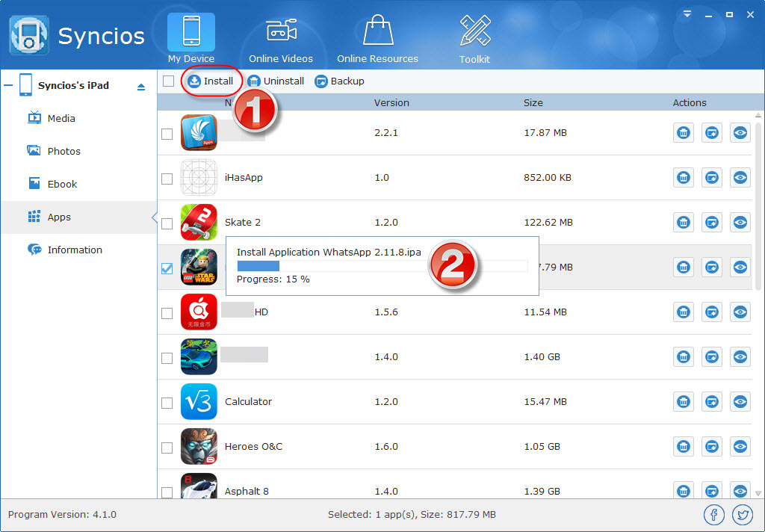
Task: Tick the Heroes O&C checkbox
Action: (x=167, y=448)
